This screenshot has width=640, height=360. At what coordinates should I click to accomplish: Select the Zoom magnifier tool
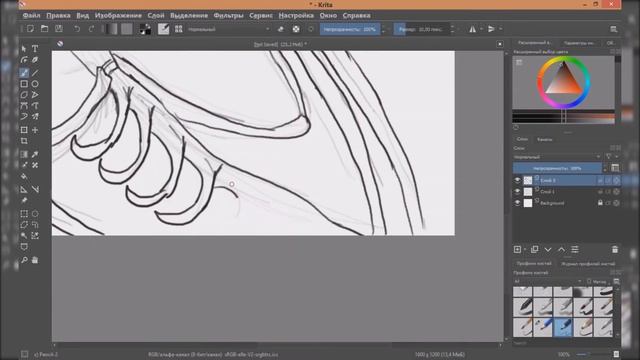pyautogui.click(x=24, y=260)
